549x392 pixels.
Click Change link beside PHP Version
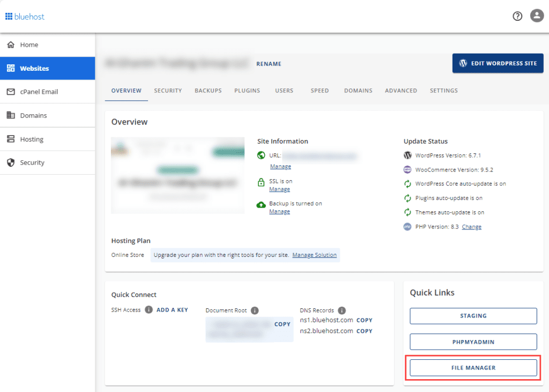tap(471, 227)
